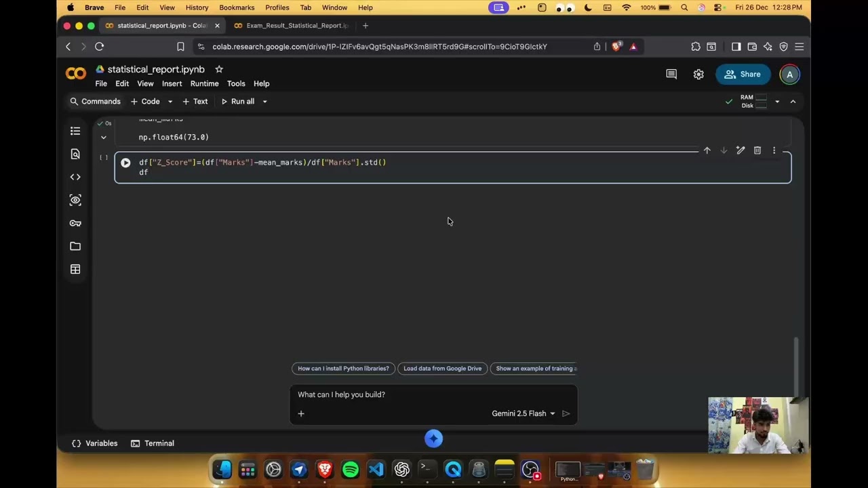868x488 pixels.
Task: Open the macOS Bookmarks menu
Action: pyautogui.click(x=237, y=7)
